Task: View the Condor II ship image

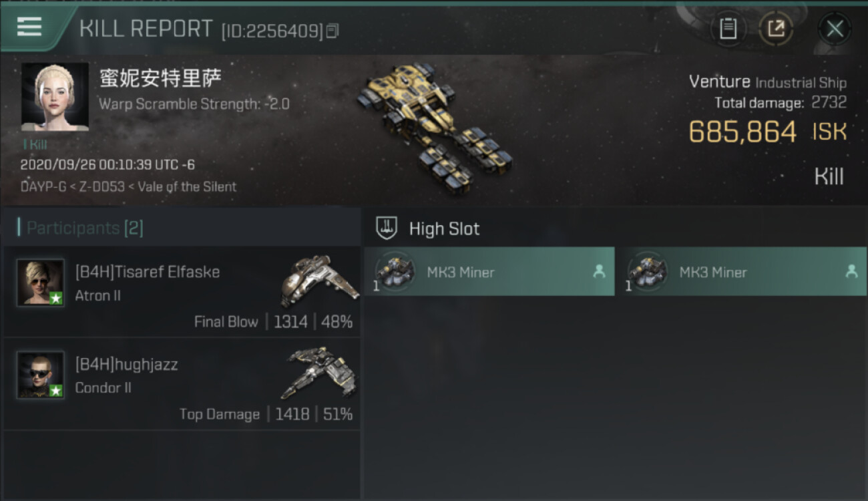Action: tap(319, 373)
